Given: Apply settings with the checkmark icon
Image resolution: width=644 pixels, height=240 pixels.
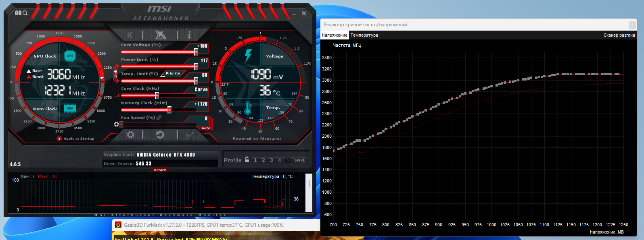Looking at the screenshot, I should (x=190, y=135).
